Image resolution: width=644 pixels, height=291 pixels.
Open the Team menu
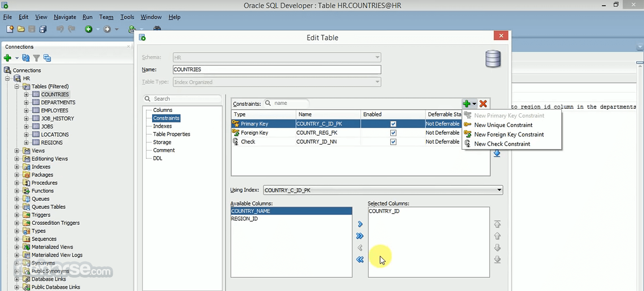[x=106, y=17]
